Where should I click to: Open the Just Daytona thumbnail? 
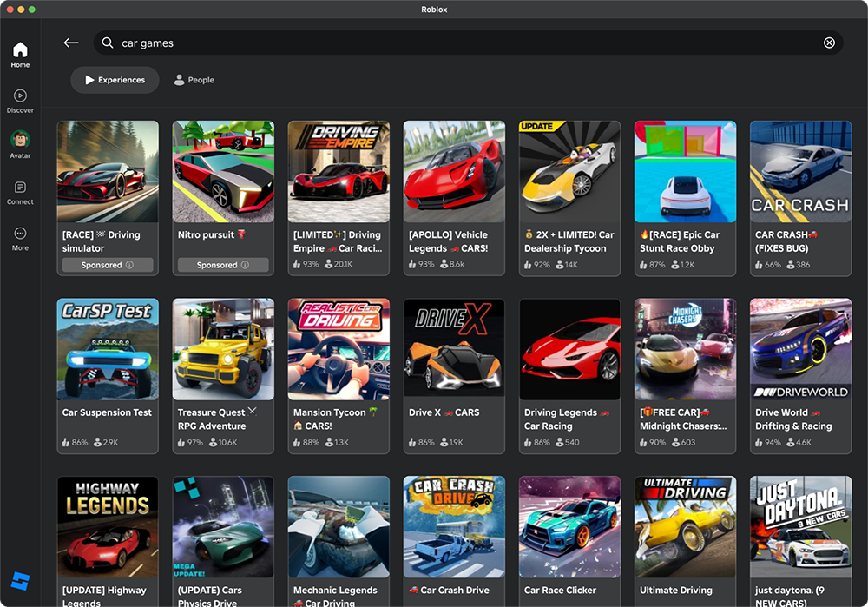click(800, 527)
